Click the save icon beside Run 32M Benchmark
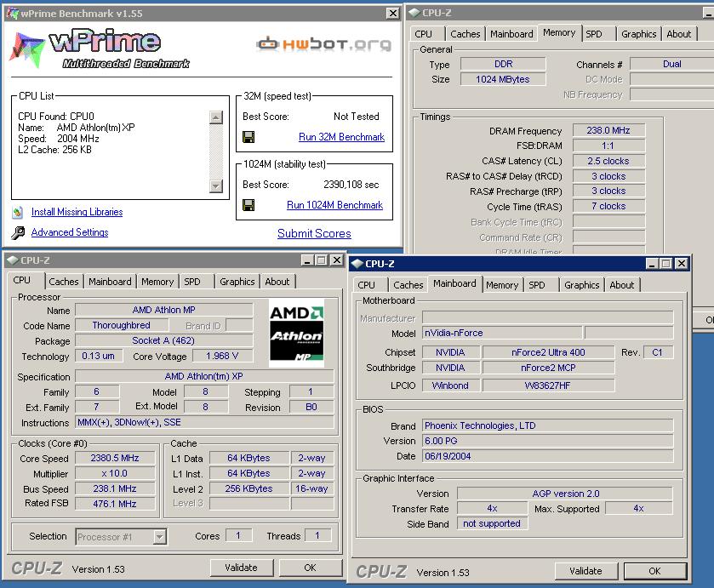The height and width of the screenshot is (588, 714). pyautogui.click(x=248, y=137)
